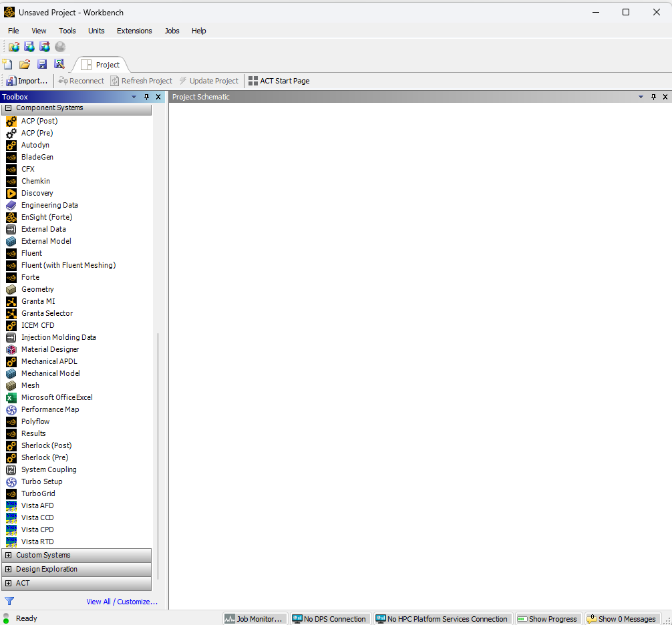Image resolution: width=672 pixels, height=625 pixels.
Task: Click the Show Progress button
Action: coord(546,619)
